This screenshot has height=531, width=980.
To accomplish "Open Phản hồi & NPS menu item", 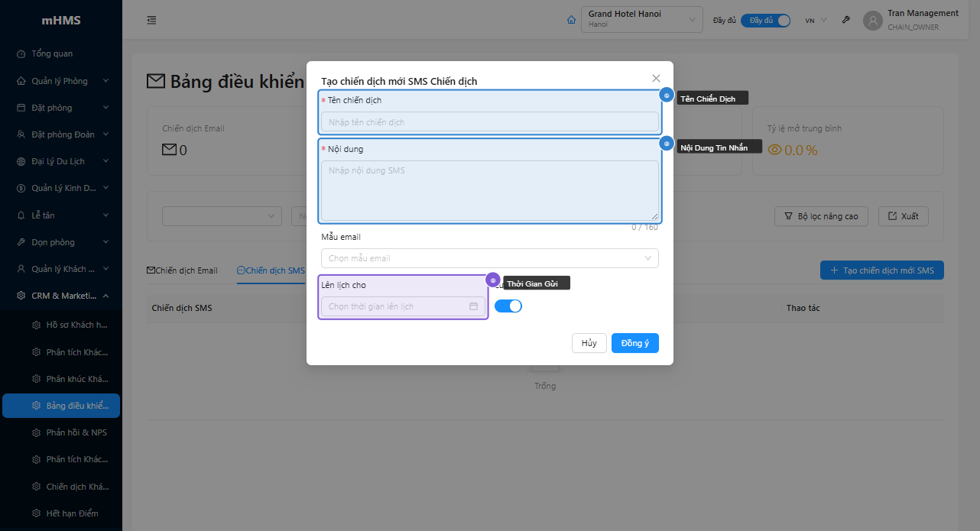I will 76,432.
